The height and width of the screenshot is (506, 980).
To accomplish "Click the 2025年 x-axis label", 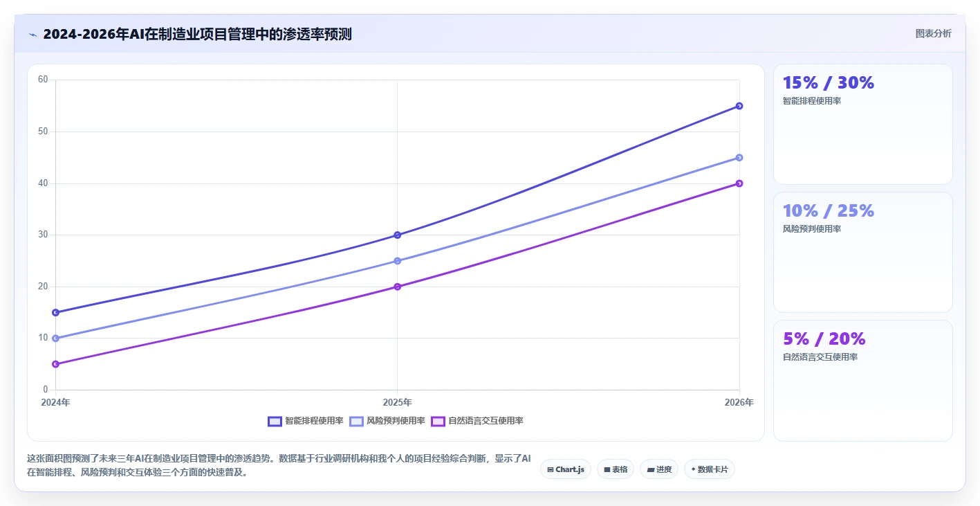I will (397, 402).
